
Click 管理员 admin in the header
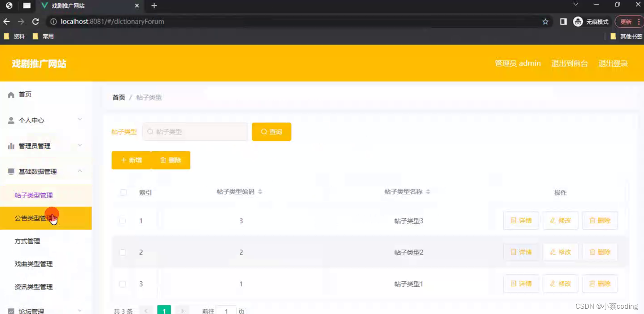point(518,63)
